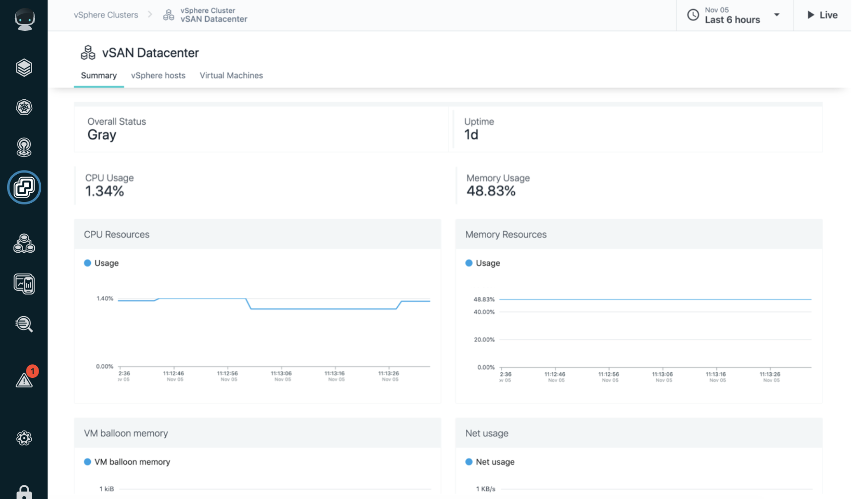Toggle Usage legend in Memory Resources chart
Image resolution: width=868 pixels, height=499 pixels.
point(483,263)
